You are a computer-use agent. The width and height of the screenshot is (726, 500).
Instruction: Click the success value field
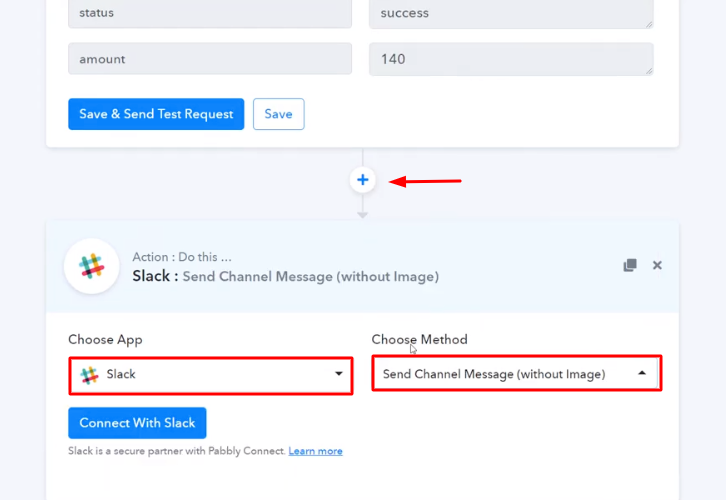tap(511, 14)
